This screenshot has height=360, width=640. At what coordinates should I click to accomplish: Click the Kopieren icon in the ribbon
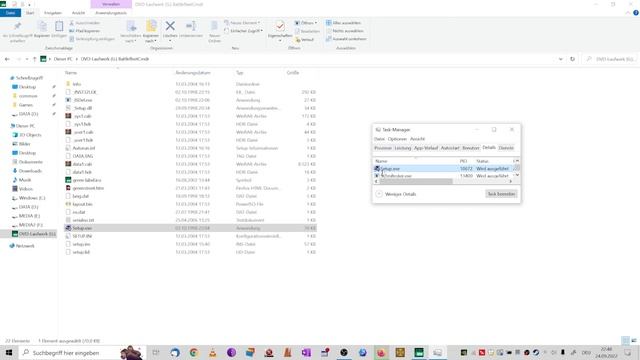click(42, 27)
